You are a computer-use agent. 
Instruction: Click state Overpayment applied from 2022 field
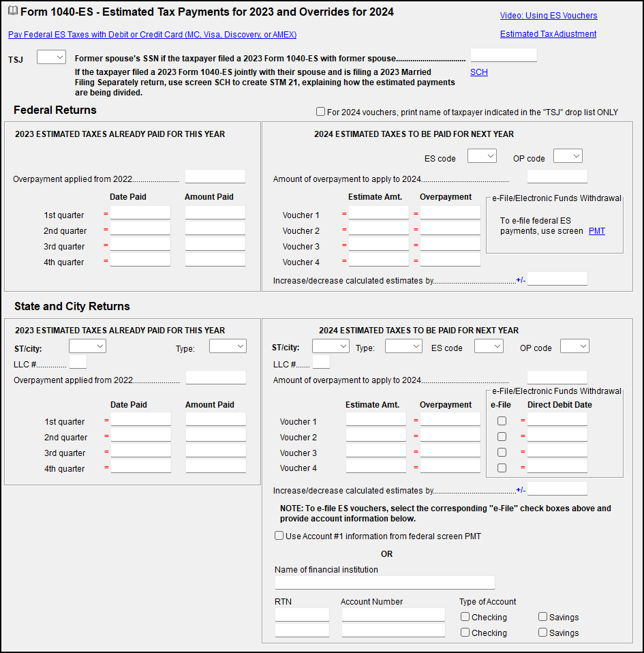click(216, 378)
